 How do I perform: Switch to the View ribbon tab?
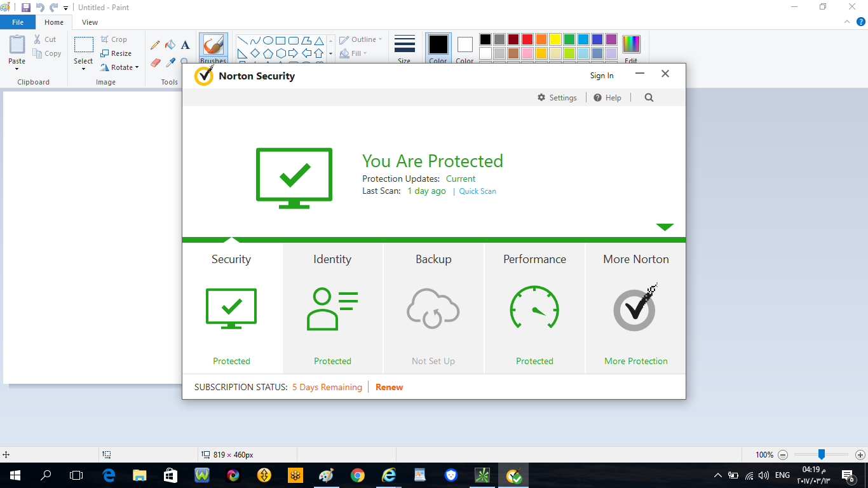click(90, 22)
